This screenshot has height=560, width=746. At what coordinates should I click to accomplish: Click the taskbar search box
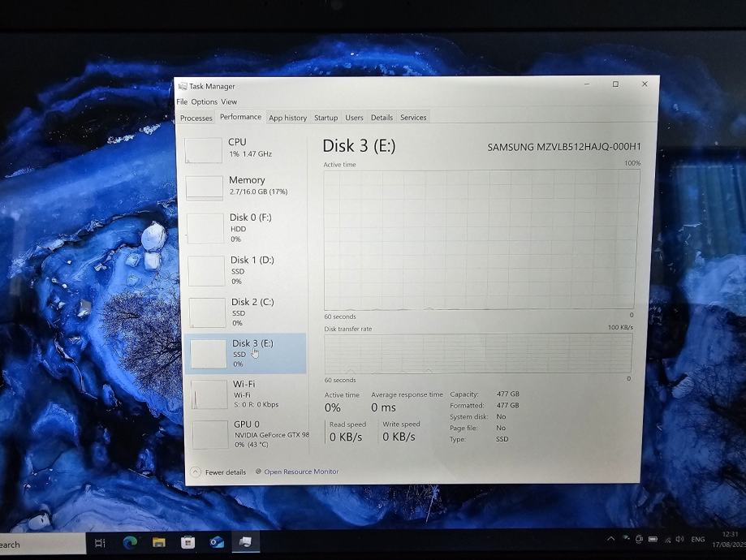[x=42, y=544]
